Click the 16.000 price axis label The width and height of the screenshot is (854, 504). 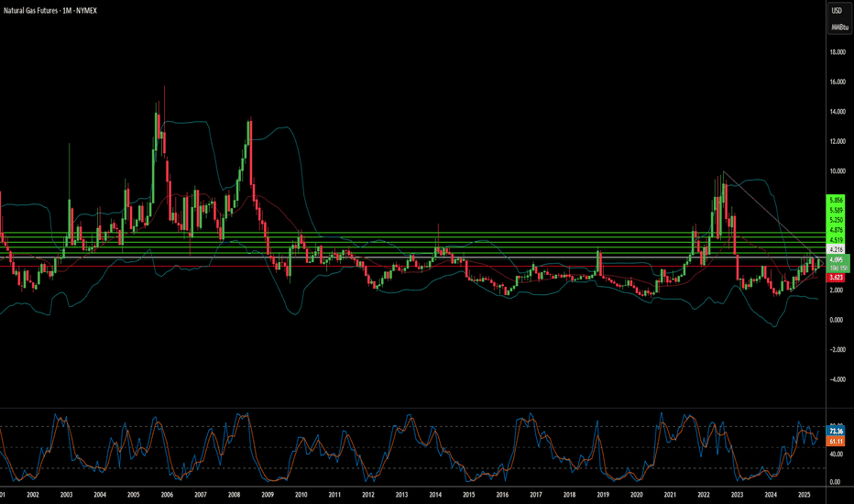tap(838, 82)
